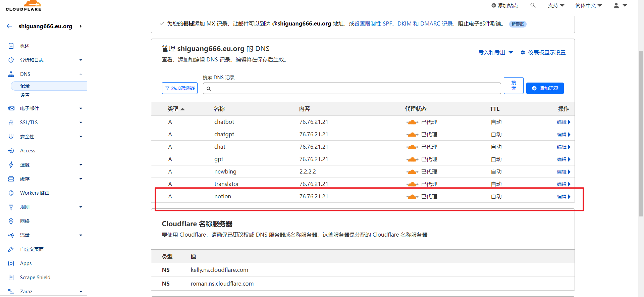The width and height of the screenshot is (644, 297).
Task: Toggle the proxy cloud for gpt record
Action: point(412,159)
